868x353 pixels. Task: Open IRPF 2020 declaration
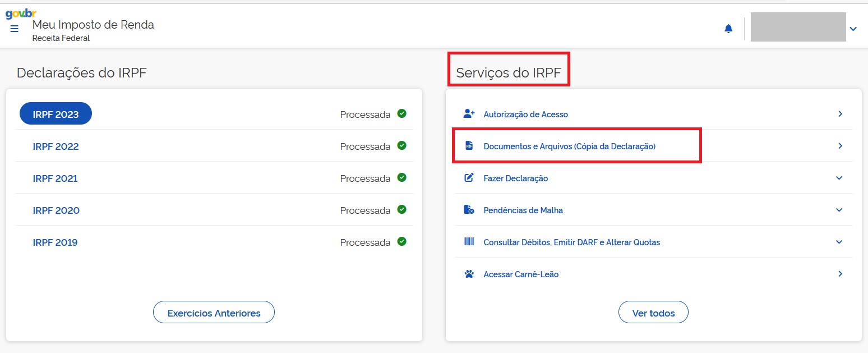point(56,210)
